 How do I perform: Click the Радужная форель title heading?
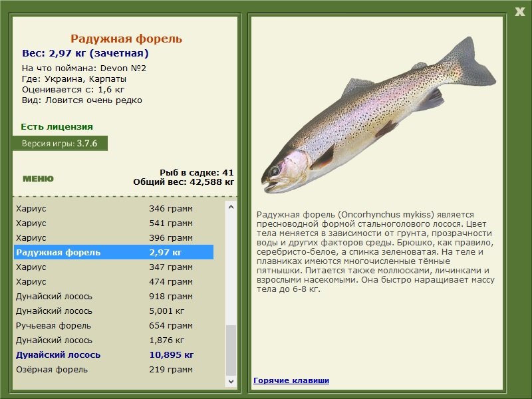(126, 39)
